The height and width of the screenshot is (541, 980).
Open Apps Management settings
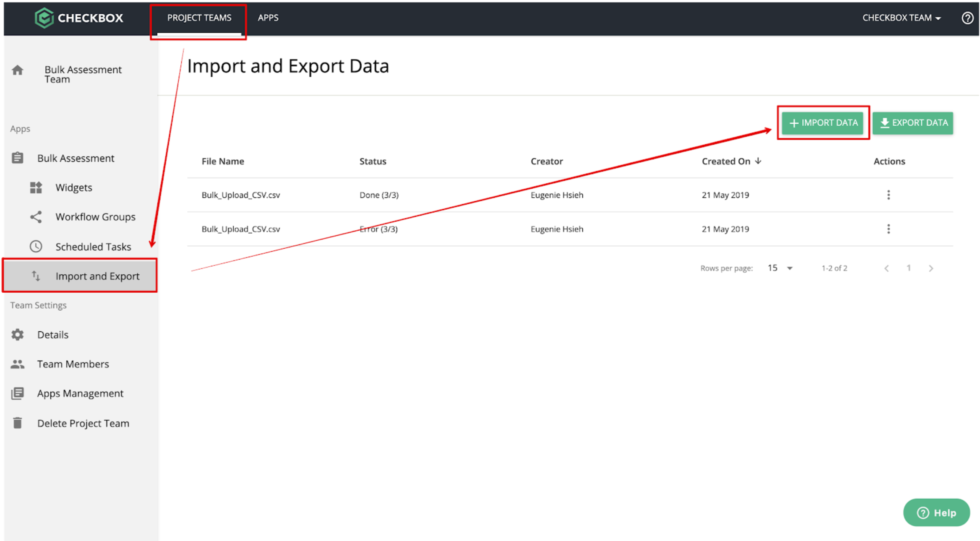point(80,393)
